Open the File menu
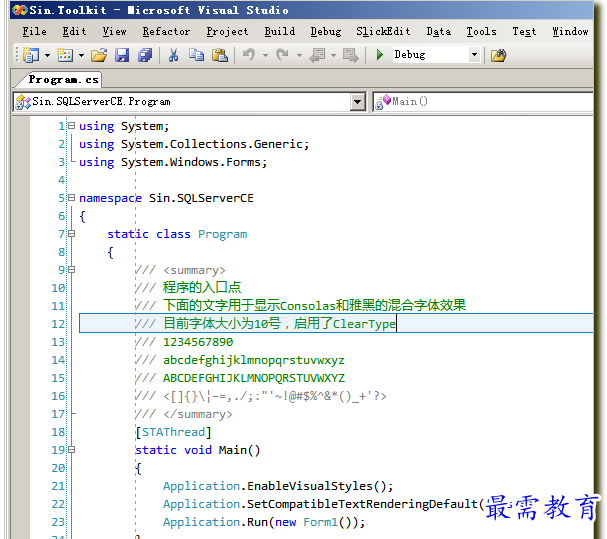 tap(34, 31)
